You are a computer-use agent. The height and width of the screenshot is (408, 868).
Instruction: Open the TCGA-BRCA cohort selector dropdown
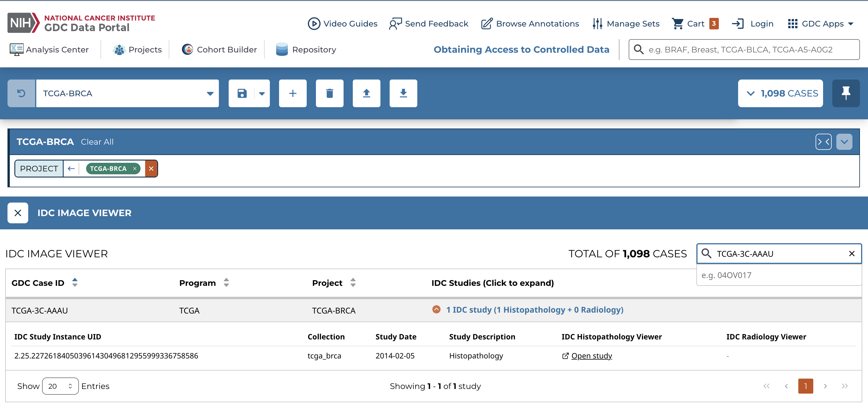127,93
